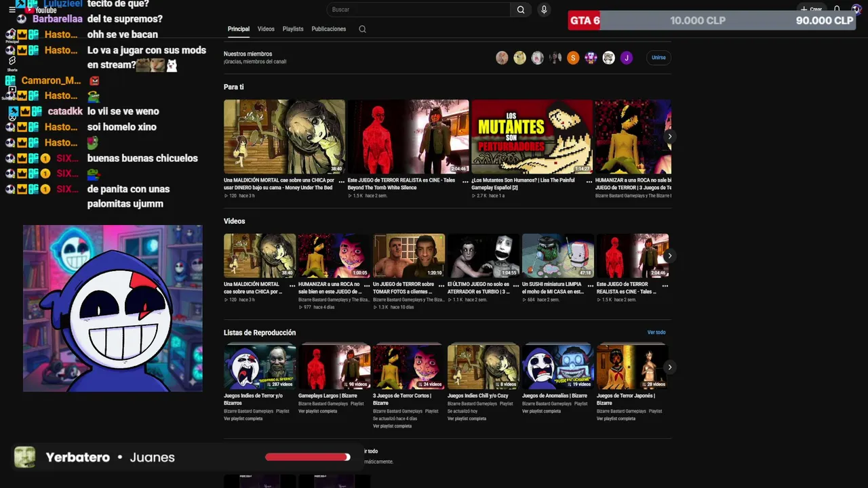Image resolution: width=868 pixels, height=488 pixels.
Task: Click the 'Yerbatero • Juanes' now playing label
Action: (x=110, y=457)
